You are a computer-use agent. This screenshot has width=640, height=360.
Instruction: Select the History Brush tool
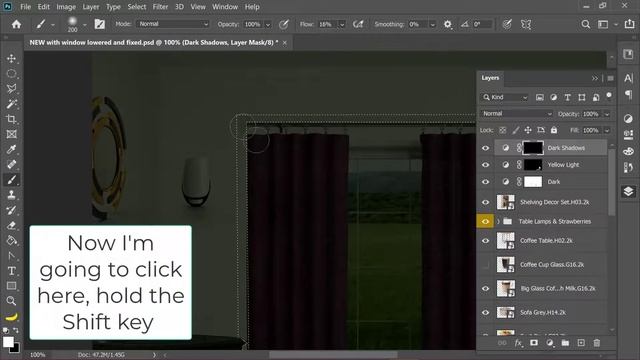tap(11, 210)
